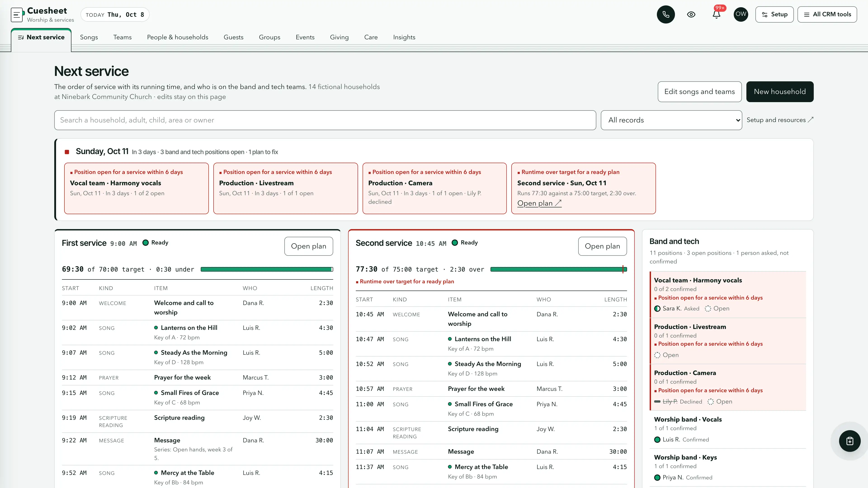Image resolution: width=868 pixels, height=488 pixels.
Task: Click Small Fires of Grace in Second service
Action: click(484, 404)
